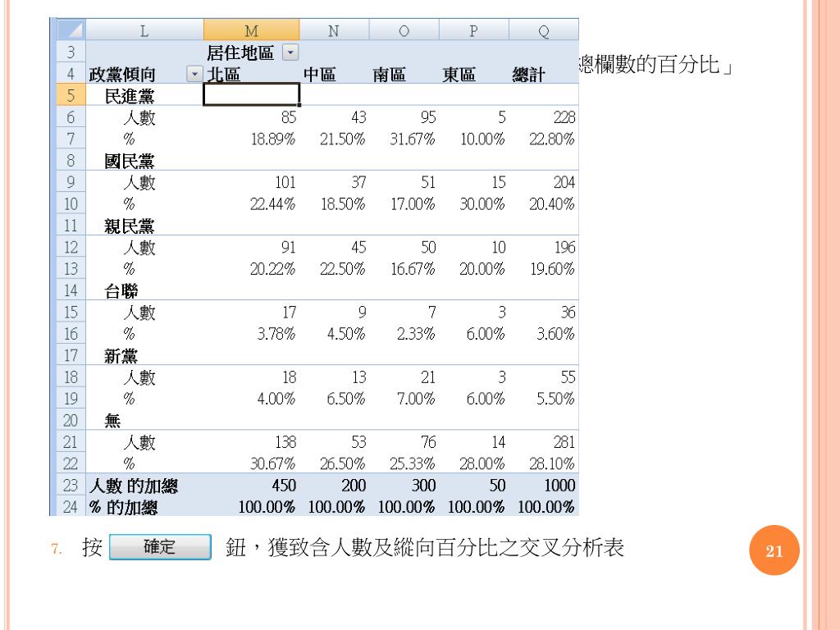Click the cell with 31.67%
The image size is (840, 630).
pyautogui.click(x=413, y=139)
